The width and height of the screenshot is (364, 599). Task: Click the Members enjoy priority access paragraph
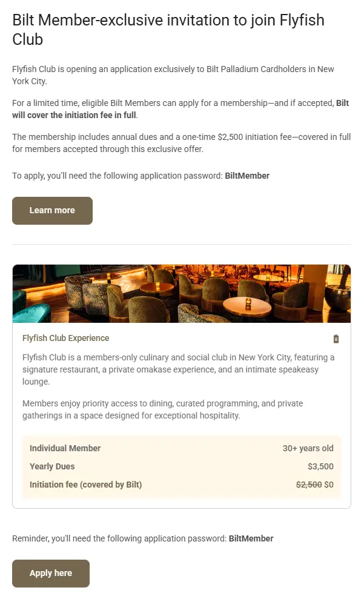click(162, 409)
